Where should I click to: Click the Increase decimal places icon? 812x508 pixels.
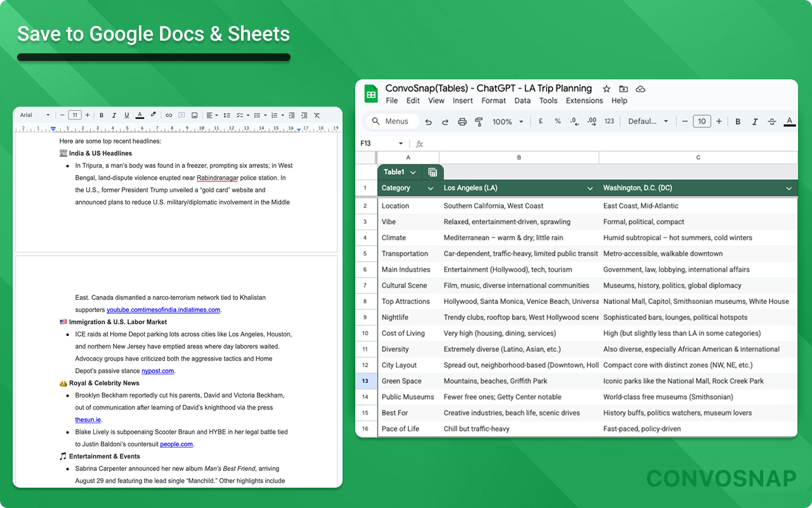pyautogui.click(x=593, y=121)
